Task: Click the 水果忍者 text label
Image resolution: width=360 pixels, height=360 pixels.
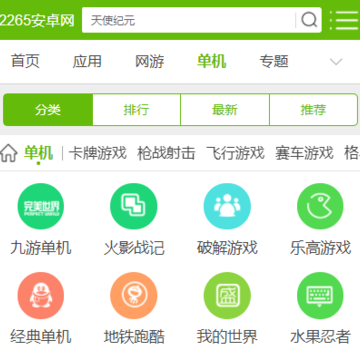Action: click(x=320, y=337)
